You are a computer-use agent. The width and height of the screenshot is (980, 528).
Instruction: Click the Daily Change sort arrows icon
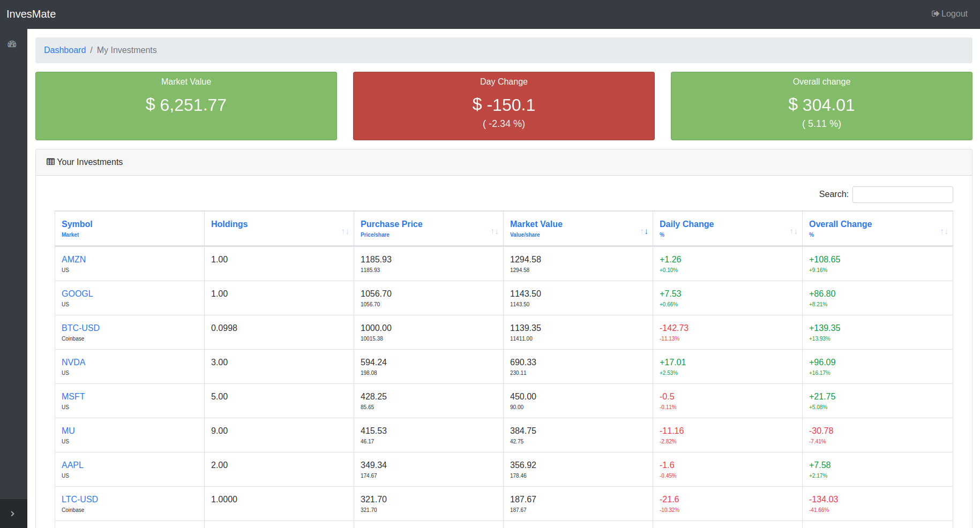tap(794, 232)
